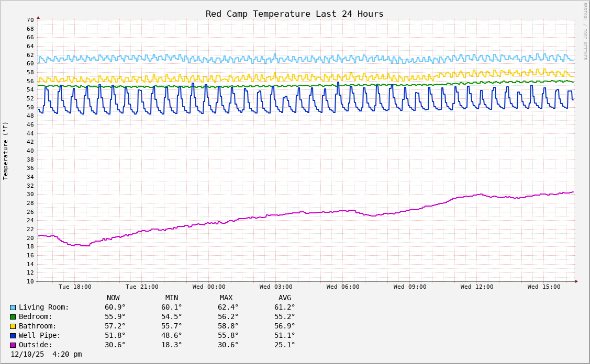Click the NOW column header
590x364 pixels.
tap(113, 298)
